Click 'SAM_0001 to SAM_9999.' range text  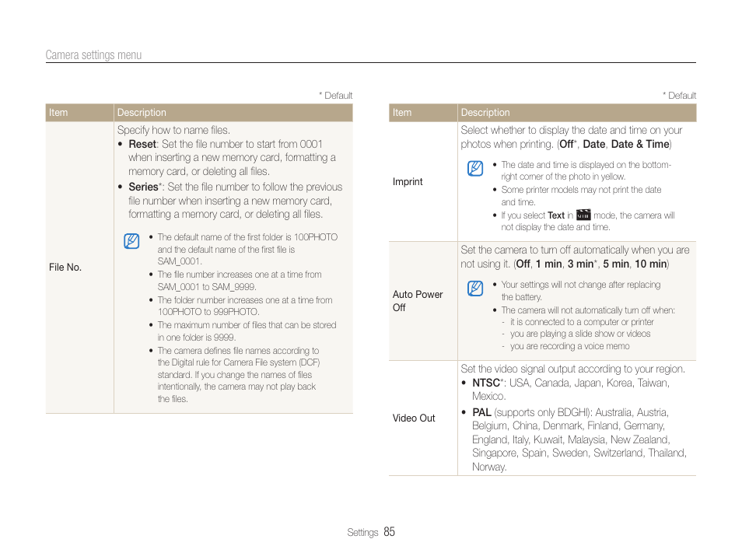coord(207,287)
